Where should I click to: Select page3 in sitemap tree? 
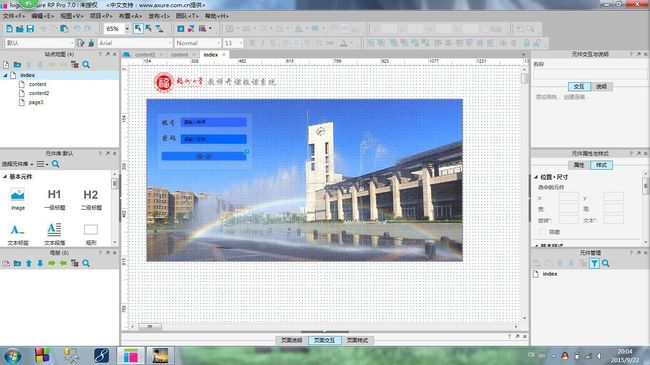point(36,102)
